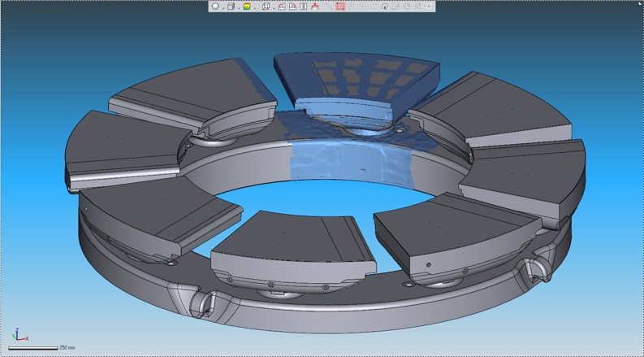Click the solid cube view icon

point(231,7)
